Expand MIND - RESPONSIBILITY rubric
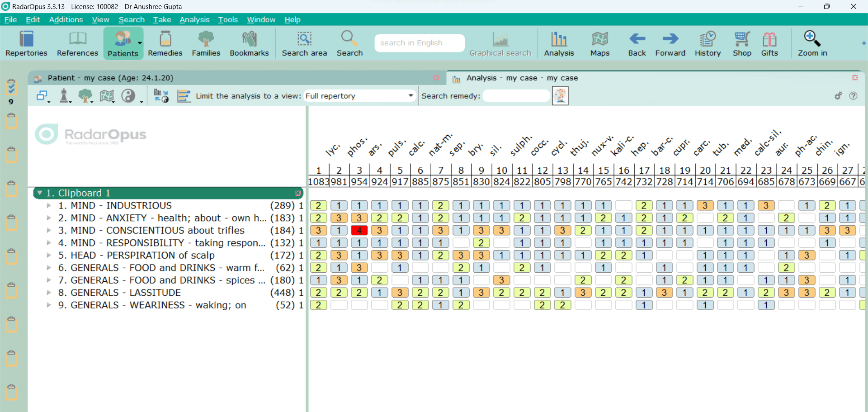Screen dimensions: 868x412 pyautogui.click(x=49, y=243)
